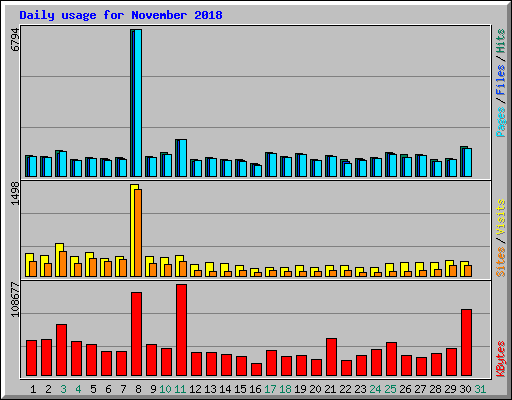Click day label 15 on the x-axis
This screenshot has width=512, height=400.
240,389
